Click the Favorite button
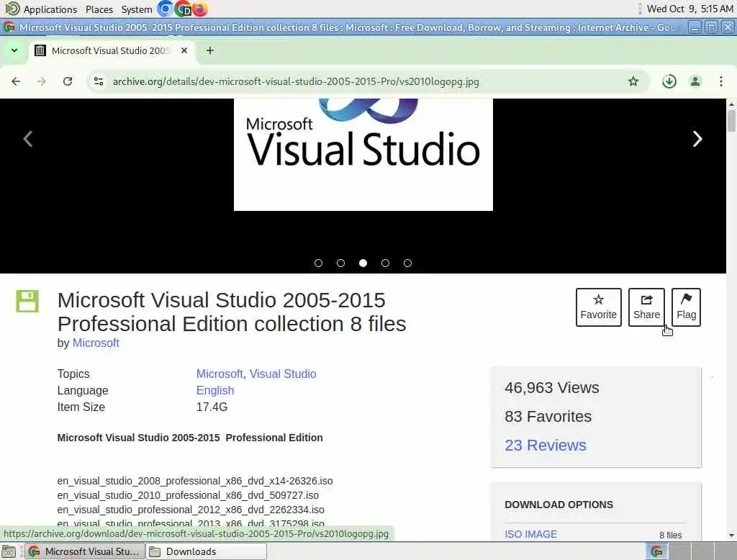Viewport: 737px width, 560px height. (598, 307)
